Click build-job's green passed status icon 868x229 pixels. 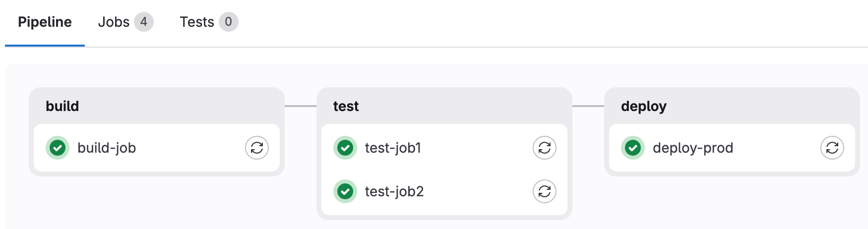point(58,148)
